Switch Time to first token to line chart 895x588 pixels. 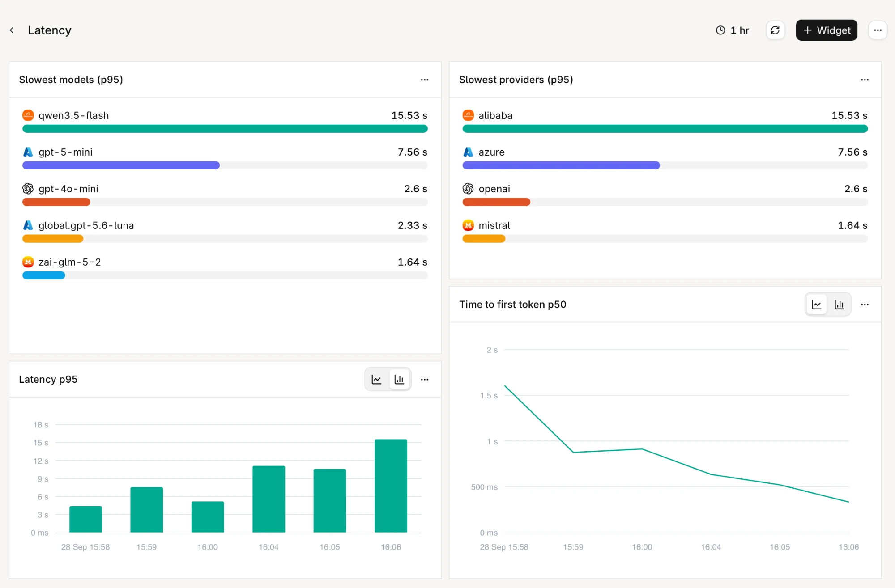tap(816, 305)
